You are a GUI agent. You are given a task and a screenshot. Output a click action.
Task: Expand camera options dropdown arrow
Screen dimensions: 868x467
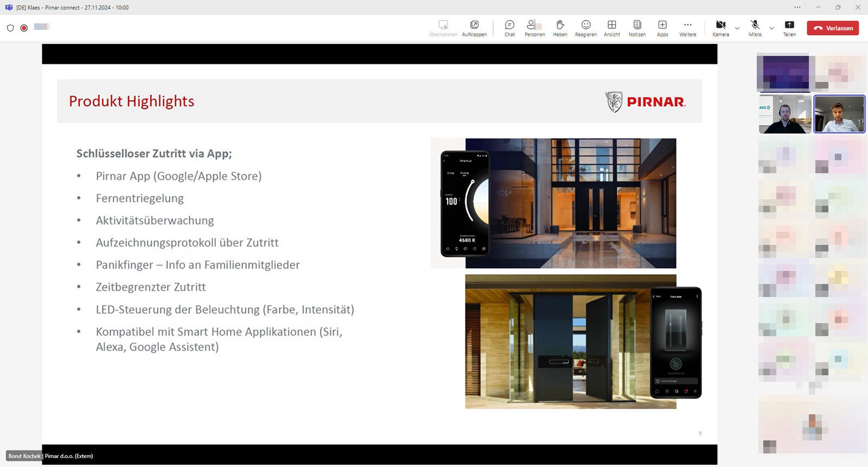tap(737, 28)
